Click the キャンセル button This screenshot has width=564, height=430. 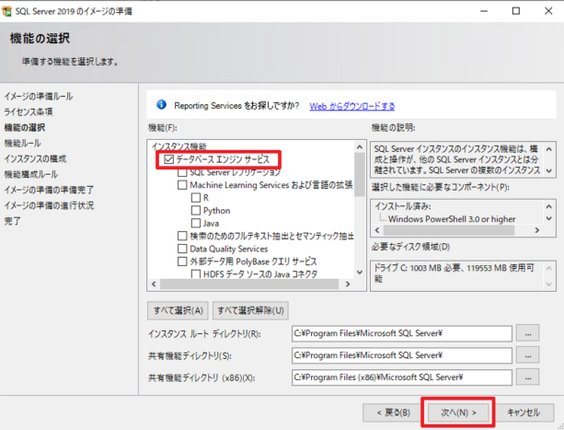523,412
